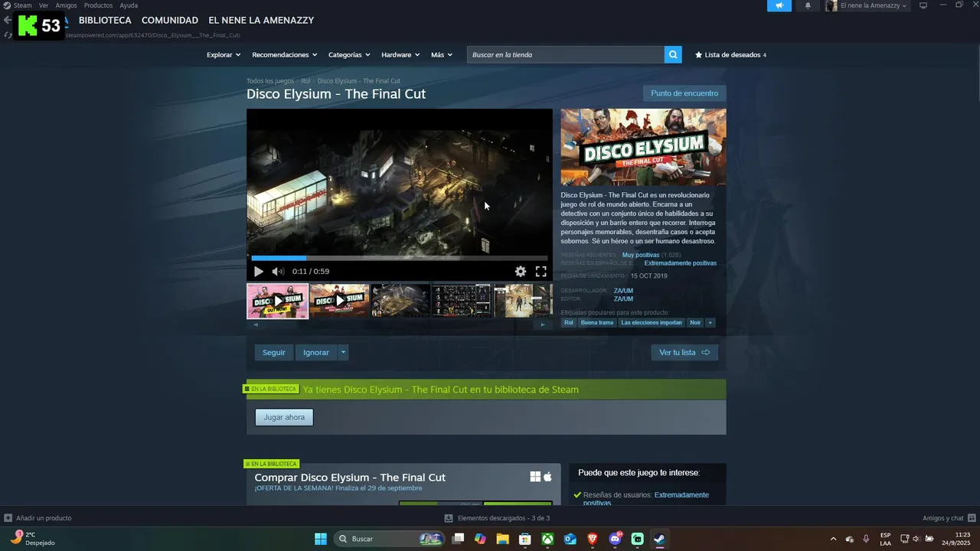The width and height of the screenshot is (980, 551).
Task: Open Windows Start menu
Action: 321,539
